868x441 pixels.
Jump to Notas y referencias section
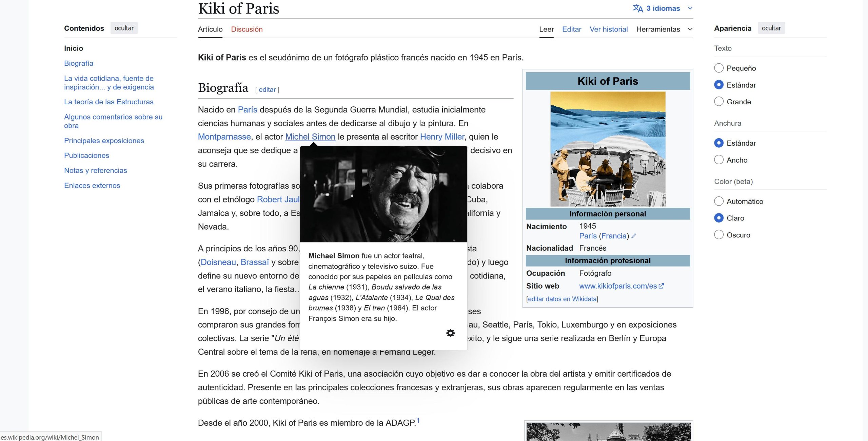(96, 170)
